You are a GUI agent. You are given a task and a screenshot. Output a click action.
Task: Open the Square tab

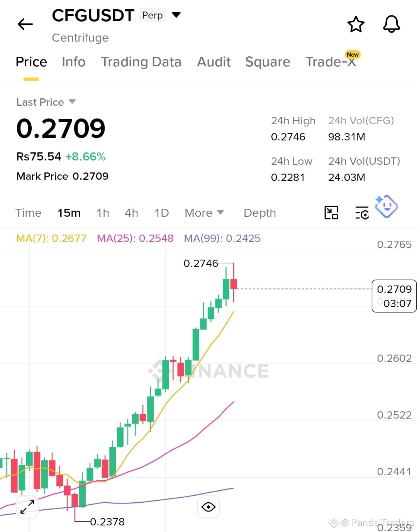pos(268,62)
